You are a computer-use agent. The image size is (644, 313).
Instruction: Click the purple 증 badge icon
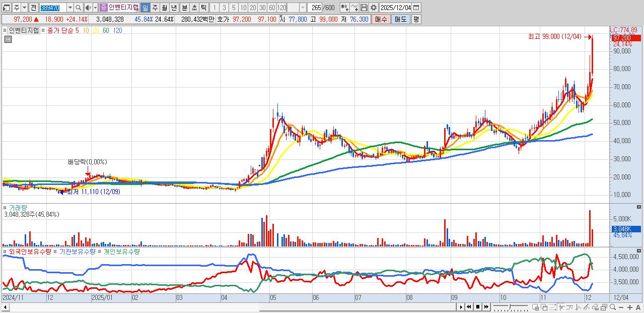pos(103,8)
